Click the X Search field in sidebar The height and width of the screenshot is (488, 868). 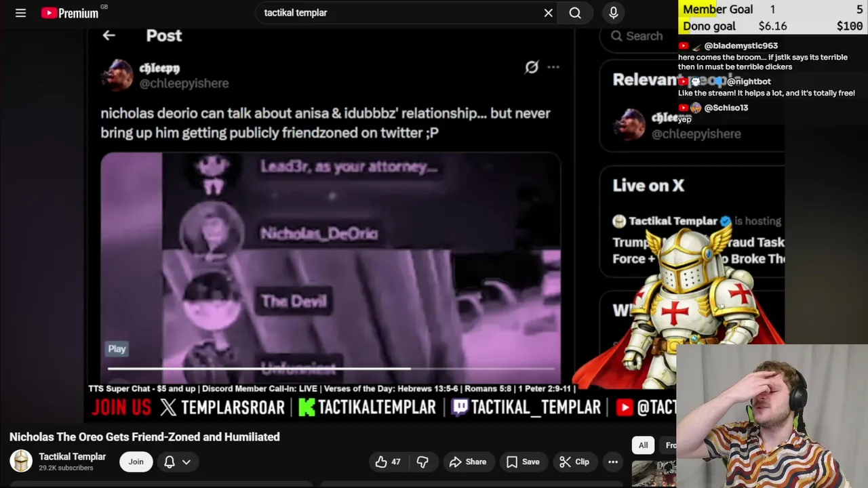click(692, 36)
